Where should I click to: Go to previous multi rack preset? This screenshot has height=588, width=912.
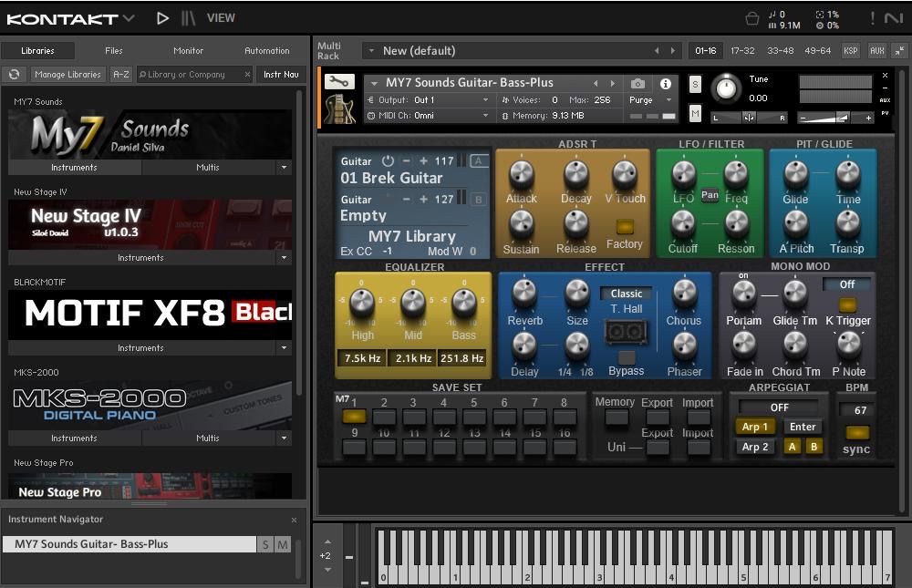[x=657, y=51]
